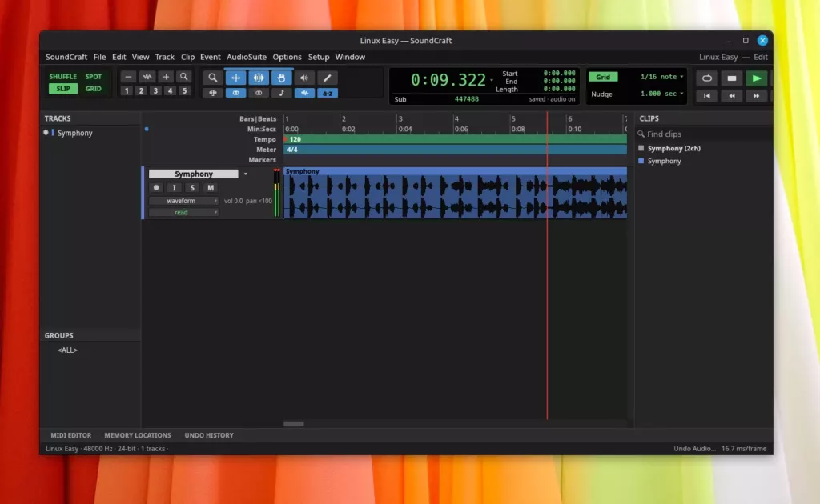
Task: Click the Rewind button
Action: pos(732,95)
